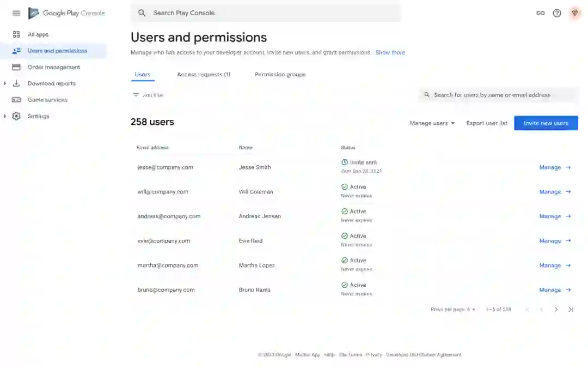The image size is (588, 368).
Task: Expand the Settings sidebar section
Action: (x=5, y=116)
